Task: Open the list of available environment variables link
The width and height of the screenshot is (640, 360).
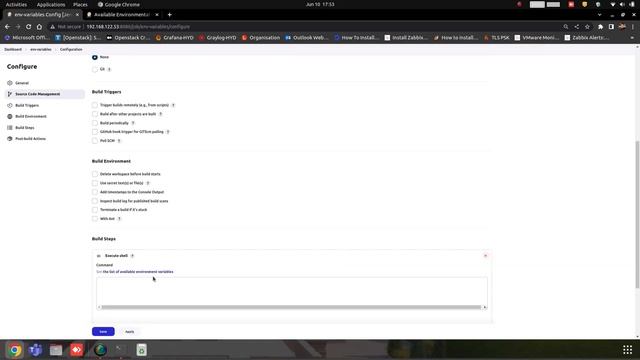Action: click(x=138, y=272)
